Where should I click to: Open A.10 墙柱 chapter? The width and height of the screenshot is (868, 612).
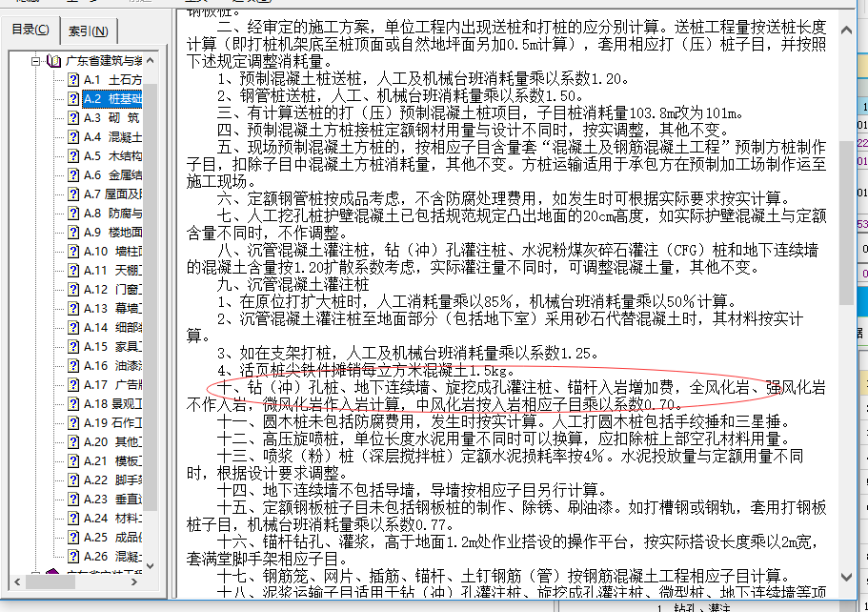pos(112,252)
